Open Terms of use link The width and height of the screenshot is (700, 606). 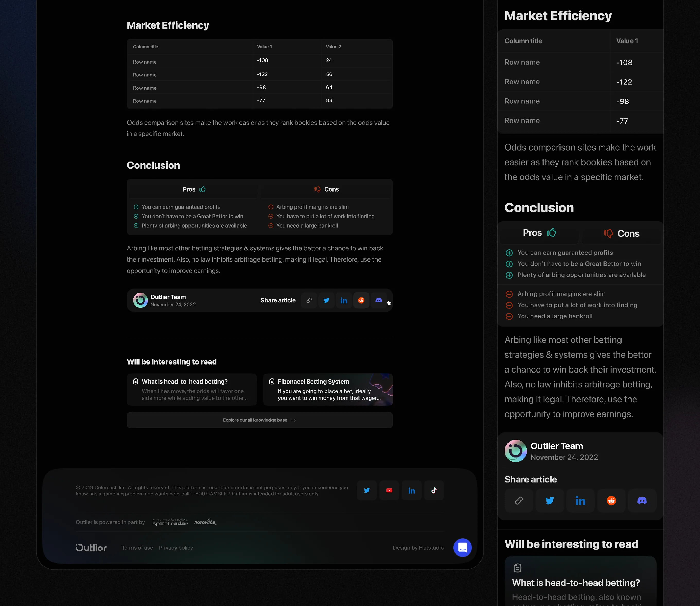click(137, 548)
